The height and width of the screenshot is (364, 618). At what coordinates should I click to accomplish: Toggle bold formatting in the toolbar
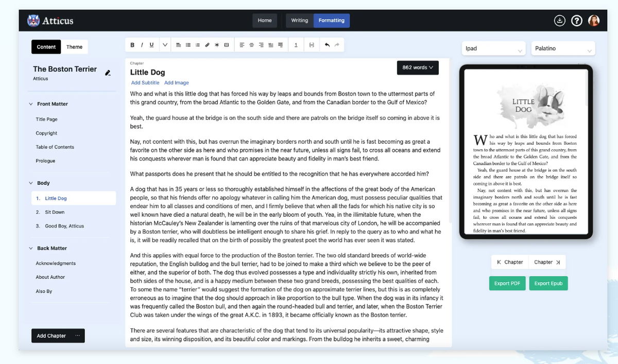(x=132, y=45)
